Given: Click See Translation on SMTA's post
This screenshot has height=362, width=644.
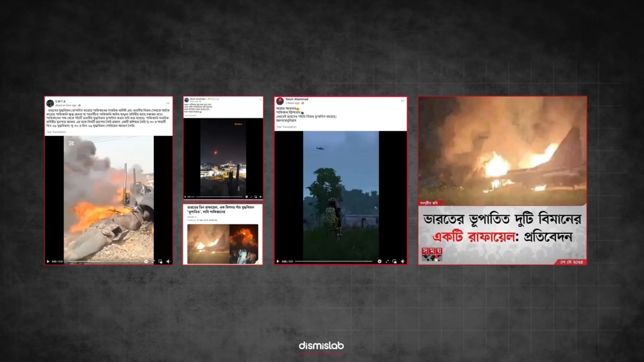Looking at the screenshot, I should point(56,132).
